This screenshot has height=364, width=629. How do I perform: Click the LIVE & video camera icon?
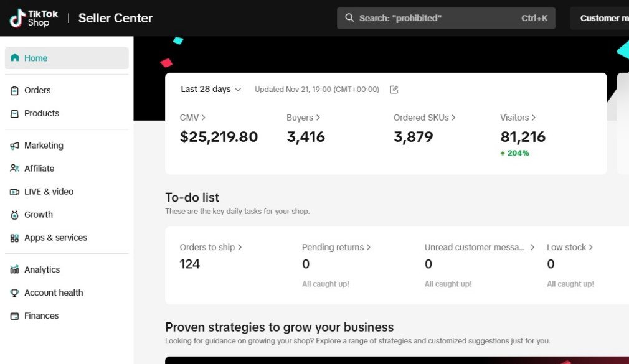14,192
